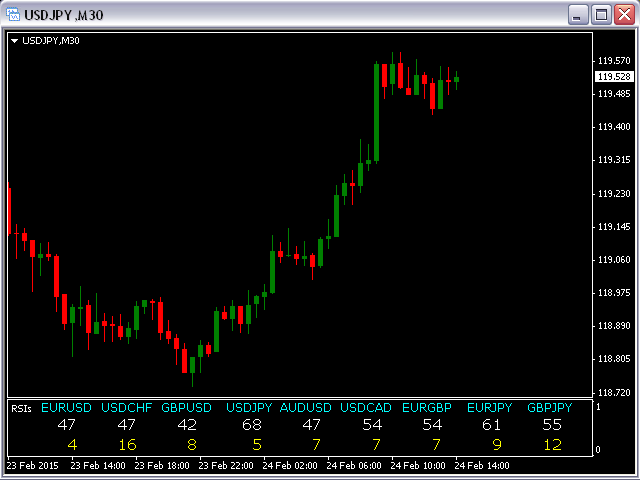The height and width of the screenshot is (480, 640).
Task: Click the yellow value 12 under GBPJPY
Action: pos(553,444)
